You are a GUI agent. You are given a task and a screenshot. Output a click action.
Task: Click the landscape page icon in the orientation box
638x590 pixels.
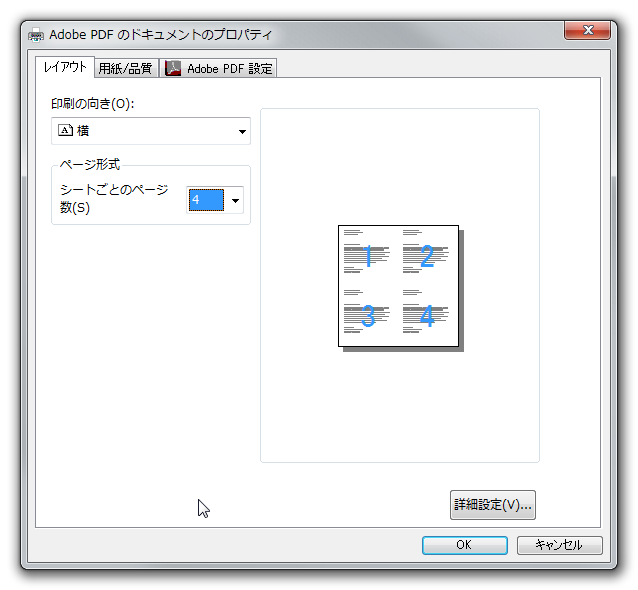tap(66, 130)
